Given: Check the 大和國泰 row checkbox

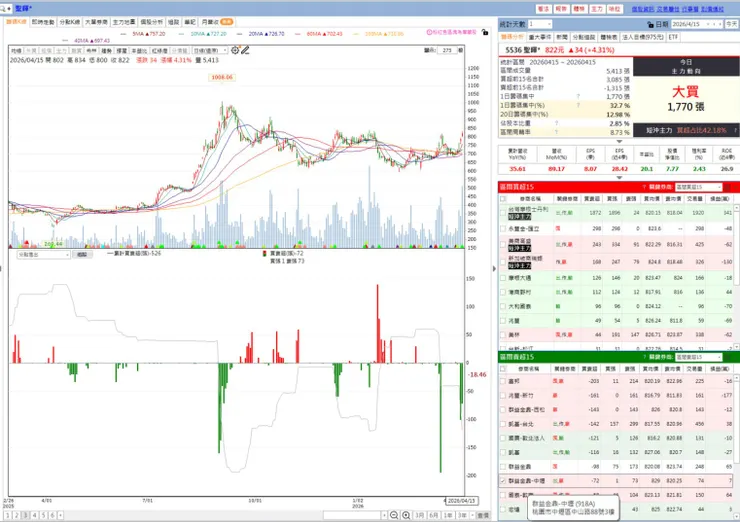Looking at the screenshot, I should coord(503,306).
